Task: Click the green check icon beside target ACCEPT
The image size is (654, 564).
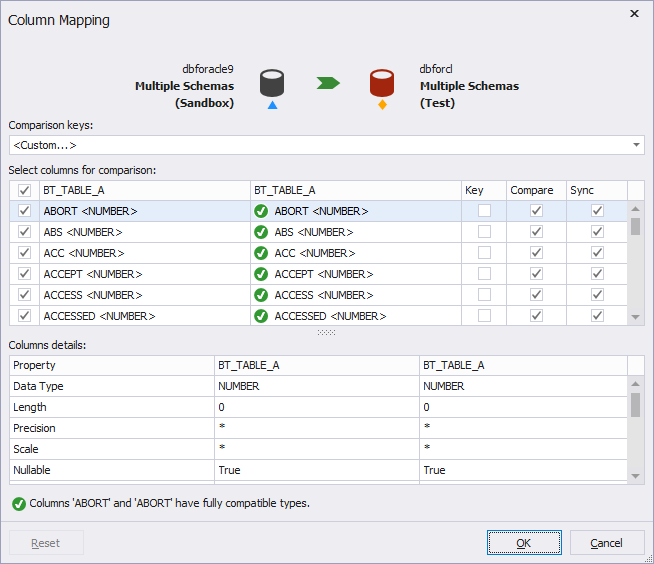Action: point(261,274)
